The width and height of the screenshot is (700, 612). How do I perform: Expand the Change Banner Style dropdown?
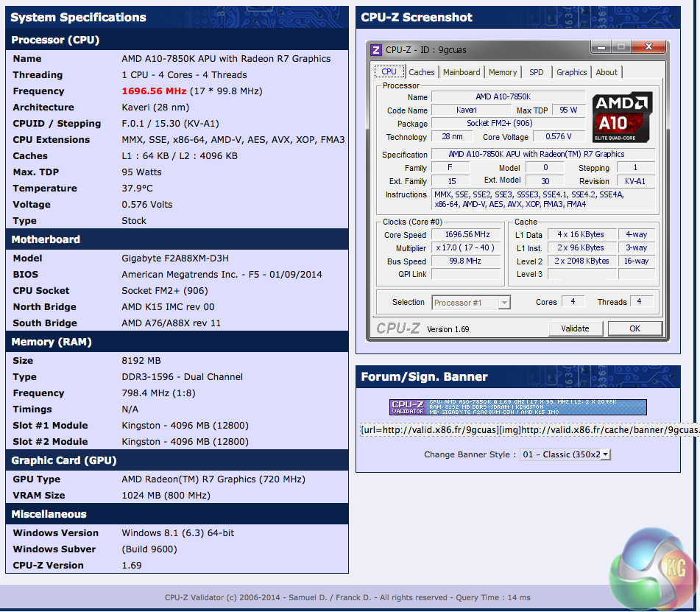point(565,454)
